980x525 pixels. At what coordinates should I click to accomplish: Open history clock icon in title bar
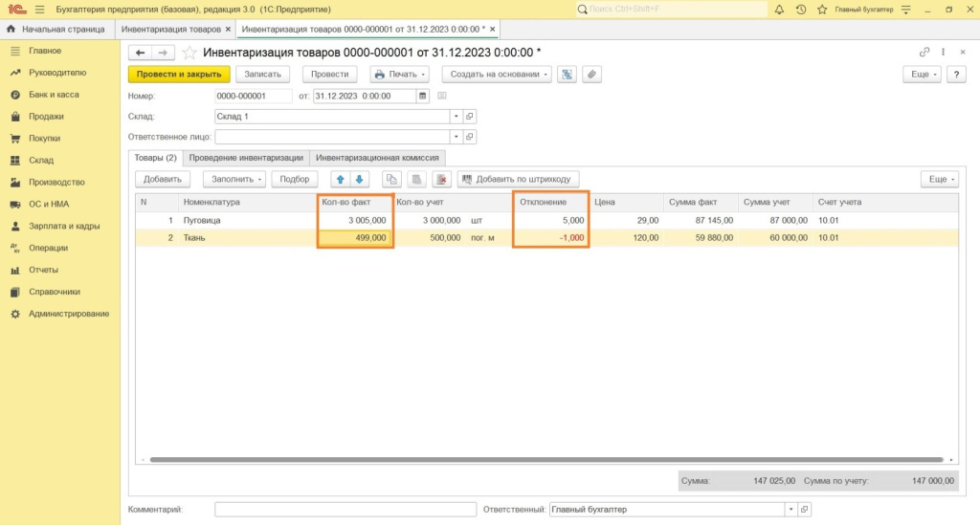(x=800, y=10)
